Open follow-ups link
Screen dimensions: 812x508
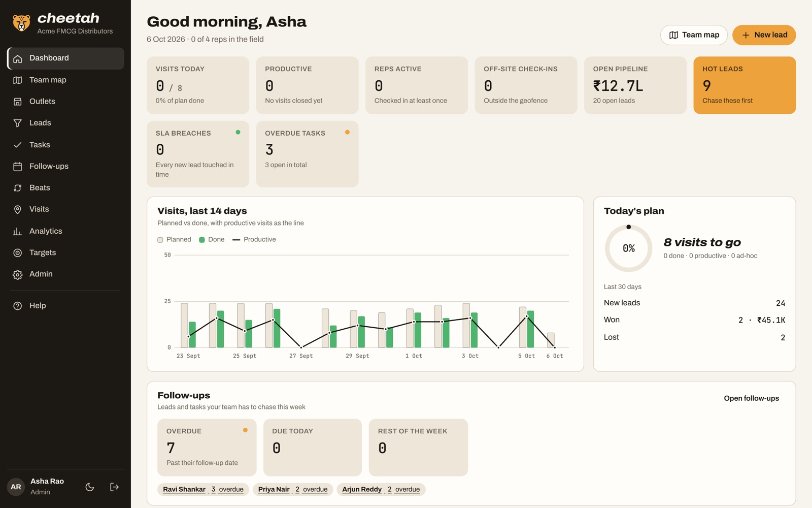751,398
